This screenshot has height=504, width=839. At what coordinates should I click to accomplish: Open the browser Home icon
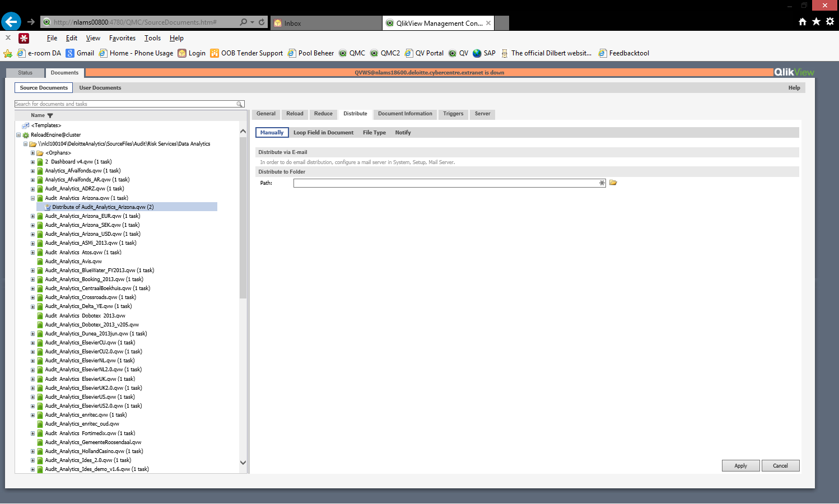click(803, 21)
